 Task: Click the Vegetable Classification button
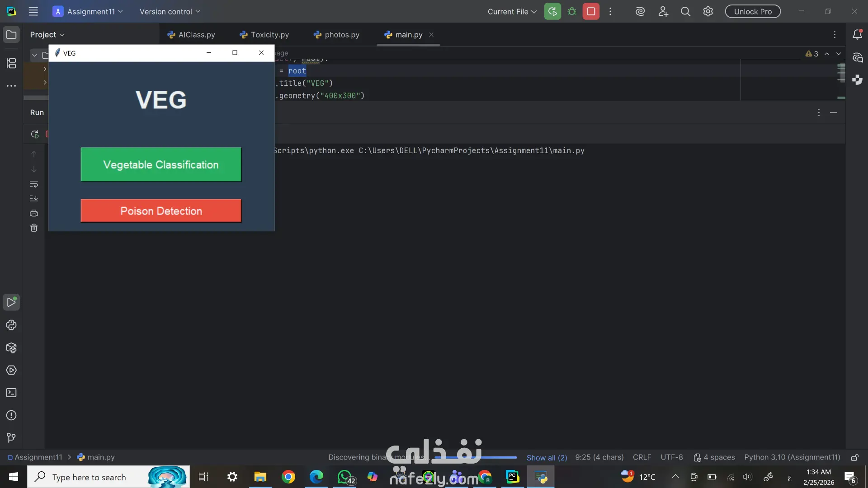coord(161,164)
